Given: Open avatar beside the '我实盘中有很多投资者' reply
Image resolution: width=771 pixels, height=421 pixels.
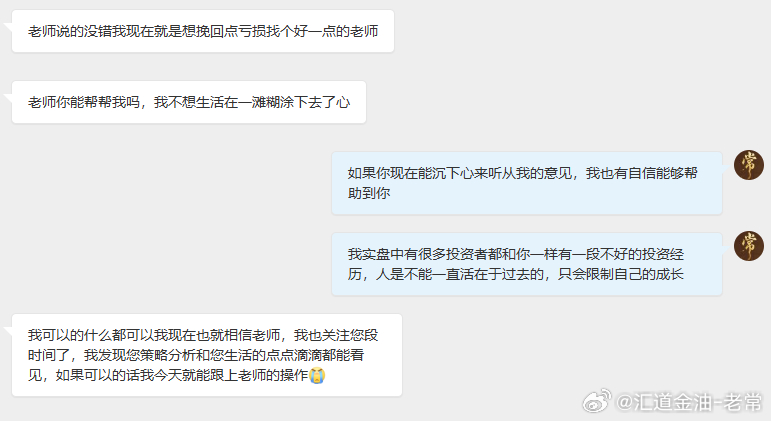Looking at the screenshot, I should tap(748, 246).
